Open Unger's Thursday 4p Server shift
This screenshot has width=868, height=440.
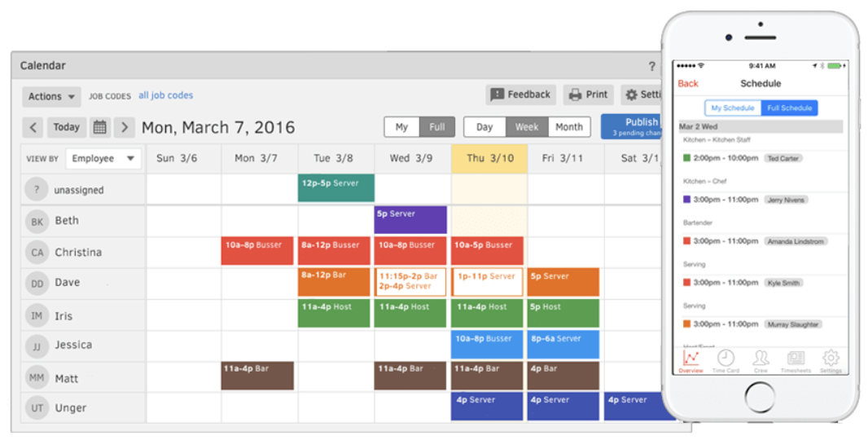tap(487, 407)
